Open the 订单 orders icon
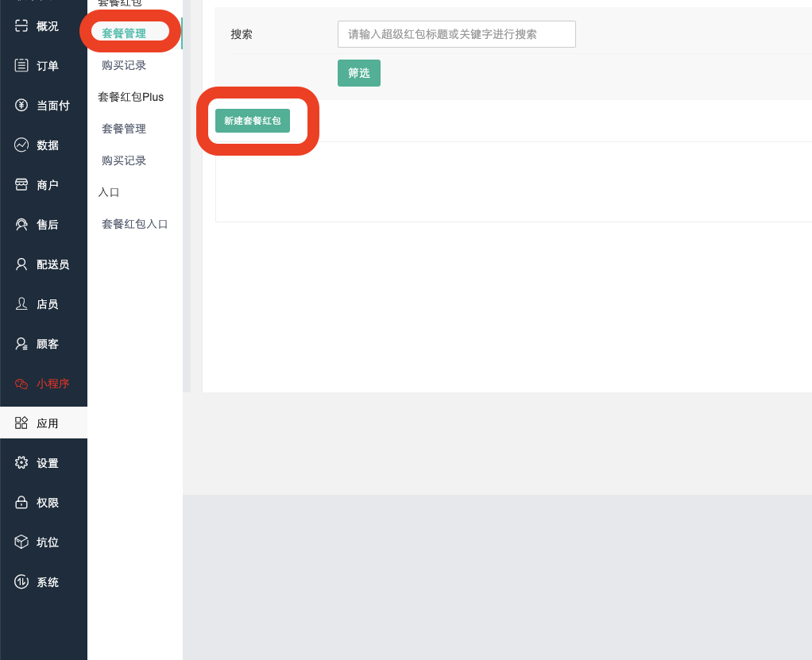812x660 pixels. [x=21, y=66]
